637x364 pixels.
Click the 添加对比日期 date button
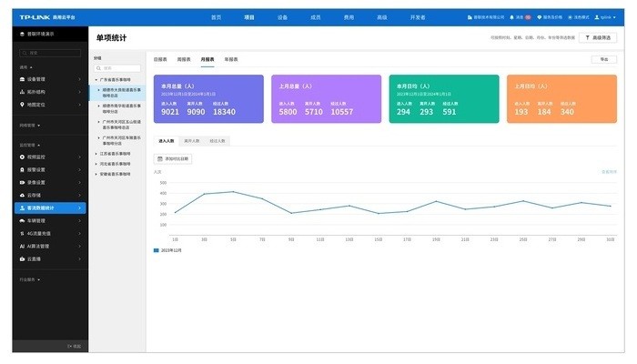coord(173,158)
